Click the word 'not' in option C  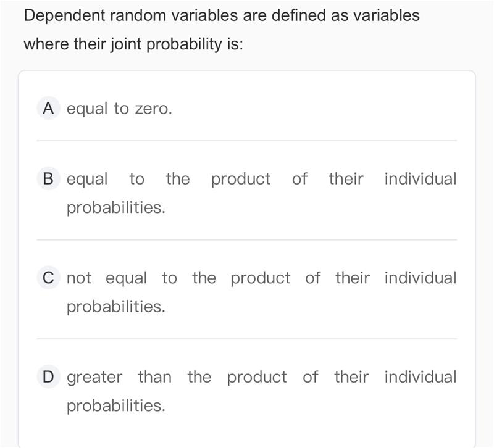79,278
